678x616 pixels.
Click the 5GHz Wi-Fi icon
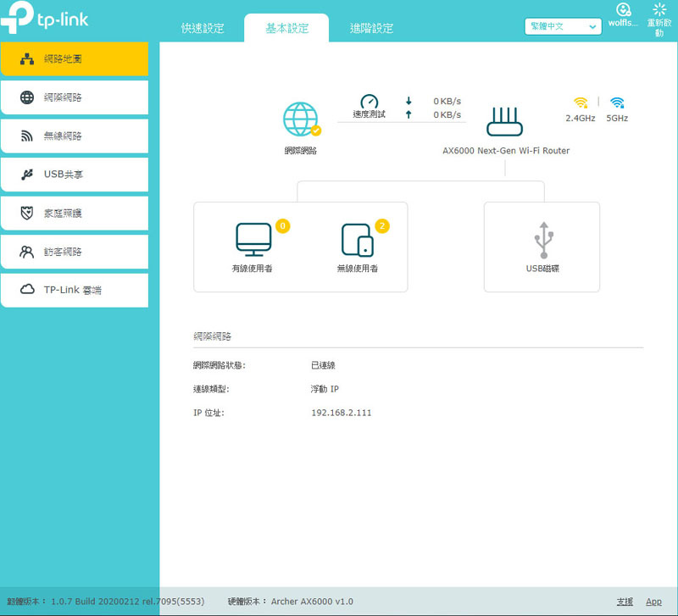tap(617, 103)
